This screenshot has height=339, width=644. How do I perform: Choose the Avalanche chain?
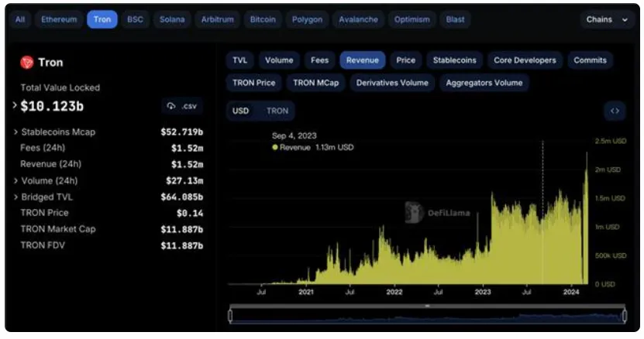click(x=358, y=19)
